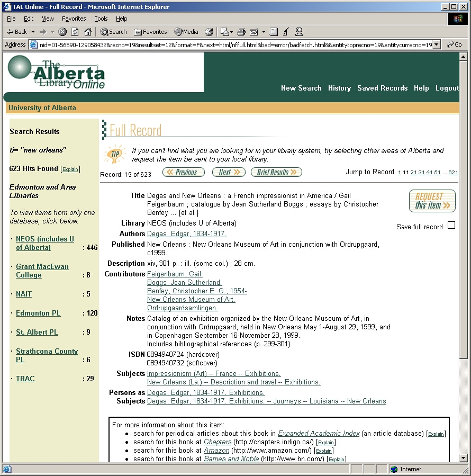This screenshot has width=471, height=476.
Task: Click the Refresh page icon
Action: tap(75, 32)
